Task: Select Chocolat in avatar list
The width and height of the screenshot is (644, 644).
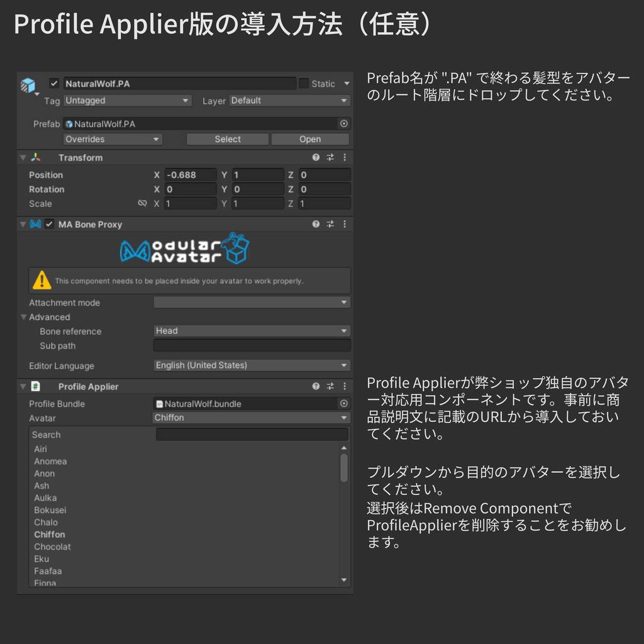Action: [x=53, y=547]
